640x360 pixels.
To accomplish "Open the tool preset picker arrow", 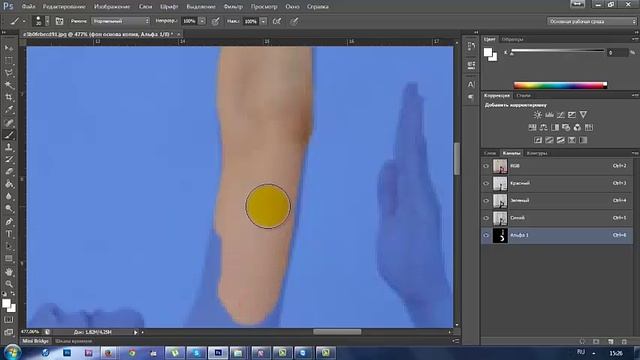I will [x=24, y=21].
